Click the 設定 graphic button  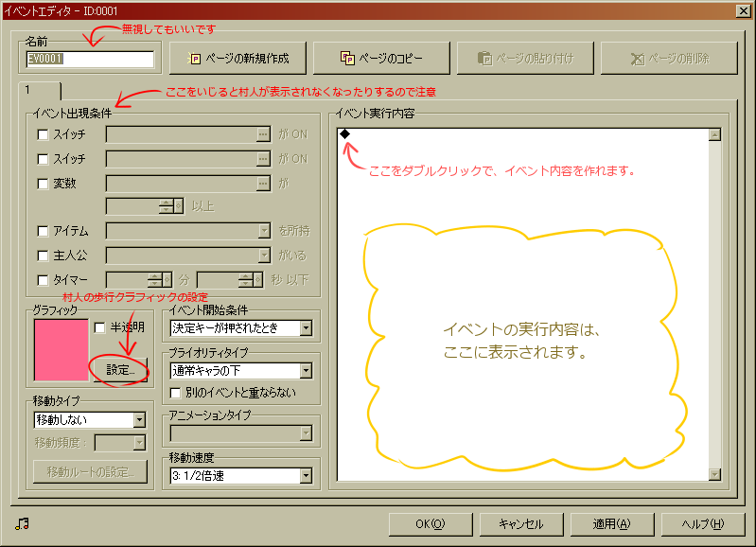119,370
